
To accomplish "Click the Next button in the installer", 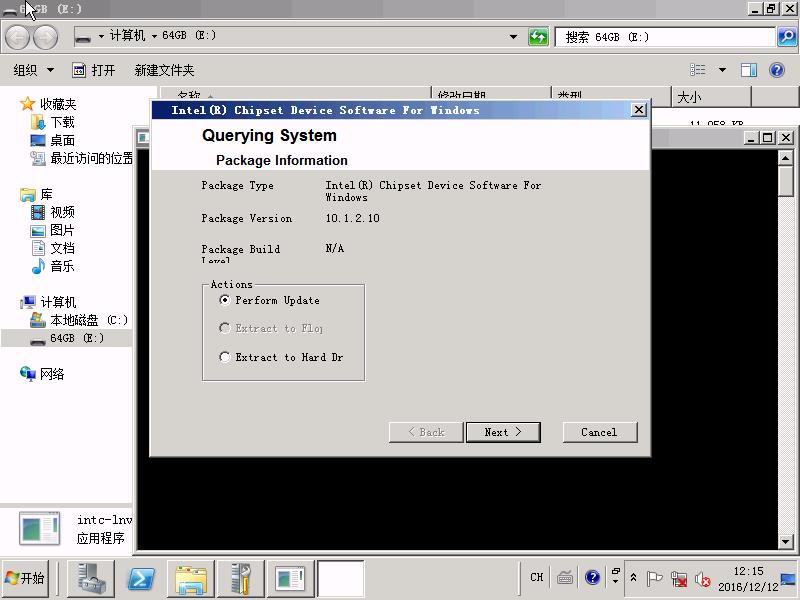I will point(503,432).
